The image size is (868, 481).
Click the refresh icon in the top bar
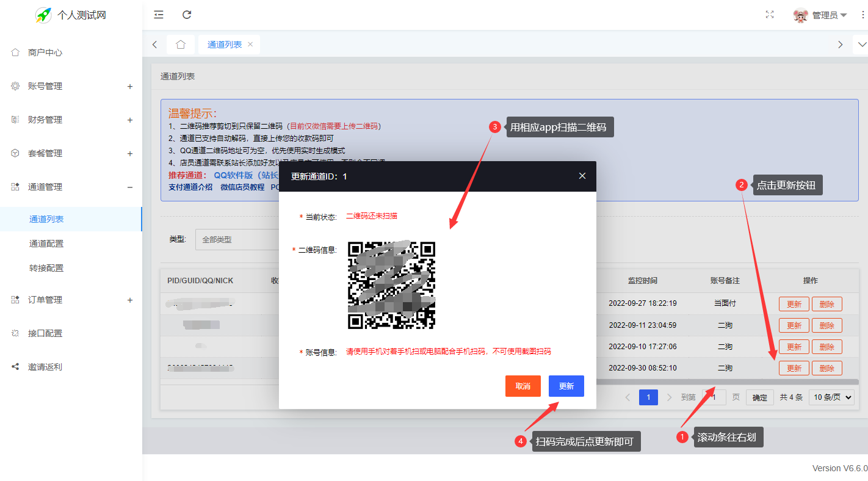[187, 15]
